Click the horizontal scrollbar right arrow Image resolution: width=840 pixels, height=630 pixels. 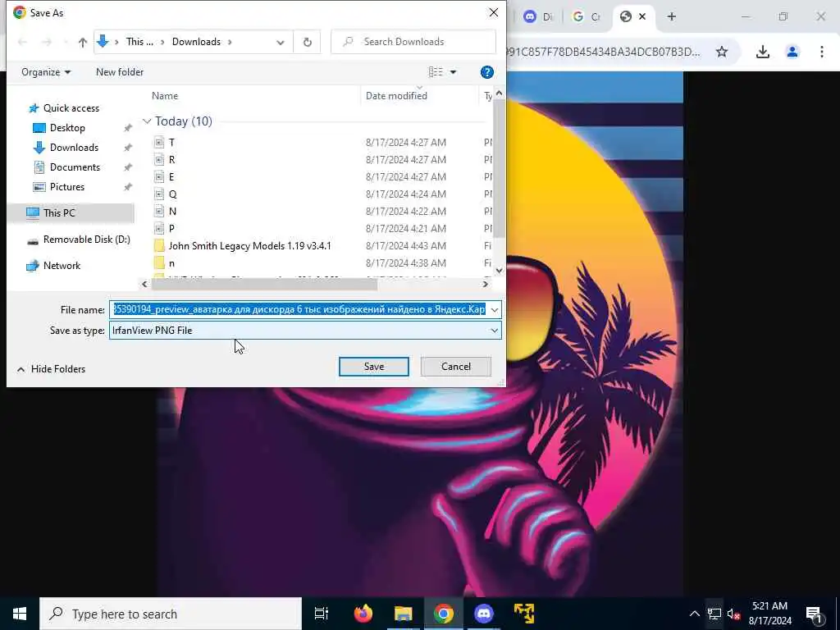click(x=486, y=284)
